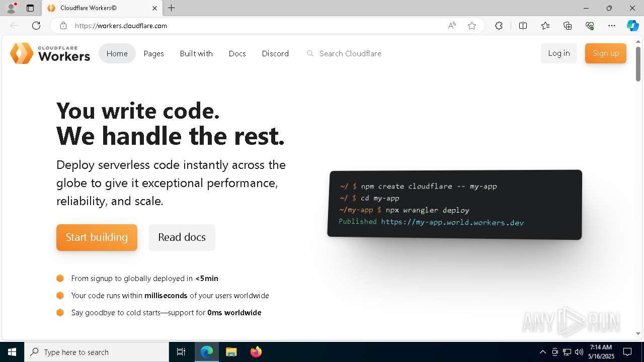Image resolution: width=644 pixels, height=362 pixels.
Task: Open the Built with nav item
Action: (196, 53)
